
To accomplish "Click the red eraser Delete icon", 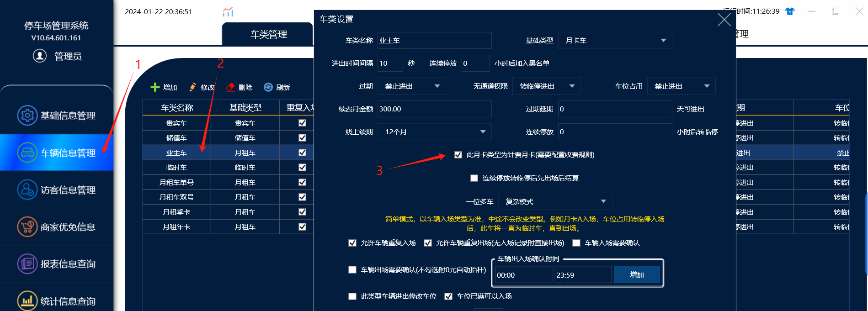I will (230, 87).
